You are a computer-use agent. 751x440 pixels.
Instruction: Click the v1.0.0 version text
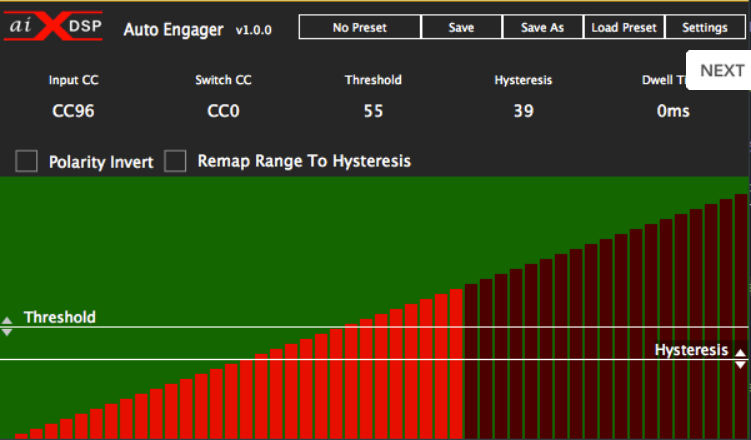253,30
